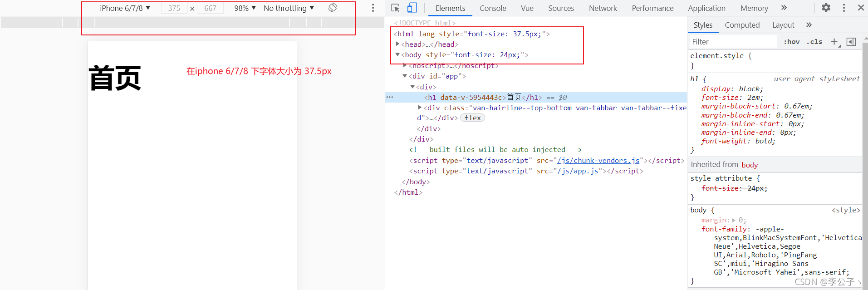Click the viewport height field 667

[x=210, y=8]
